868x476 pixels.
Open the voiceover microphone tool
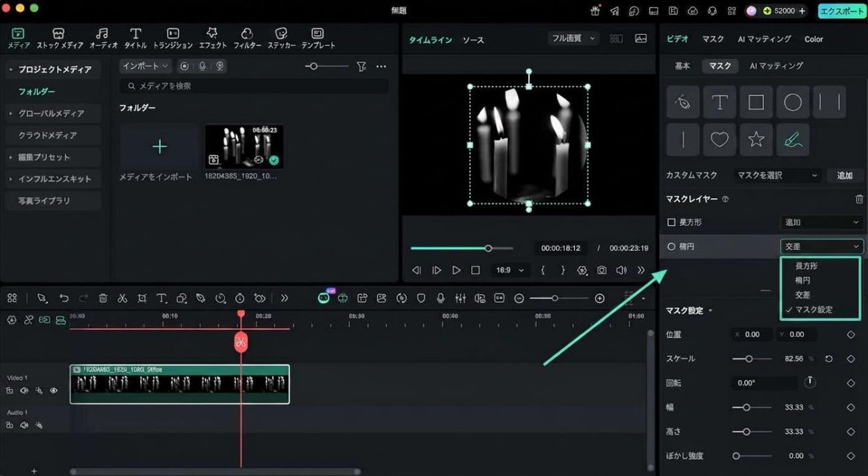(441, 298)
